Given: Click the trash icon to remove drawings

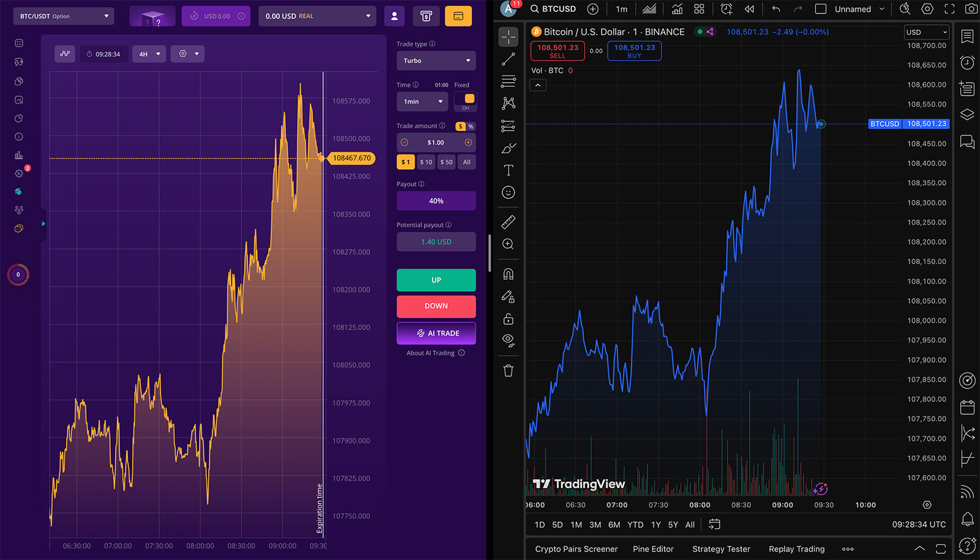Looking at the screenshot, I should pyautogui.click(x=508, y=371).
